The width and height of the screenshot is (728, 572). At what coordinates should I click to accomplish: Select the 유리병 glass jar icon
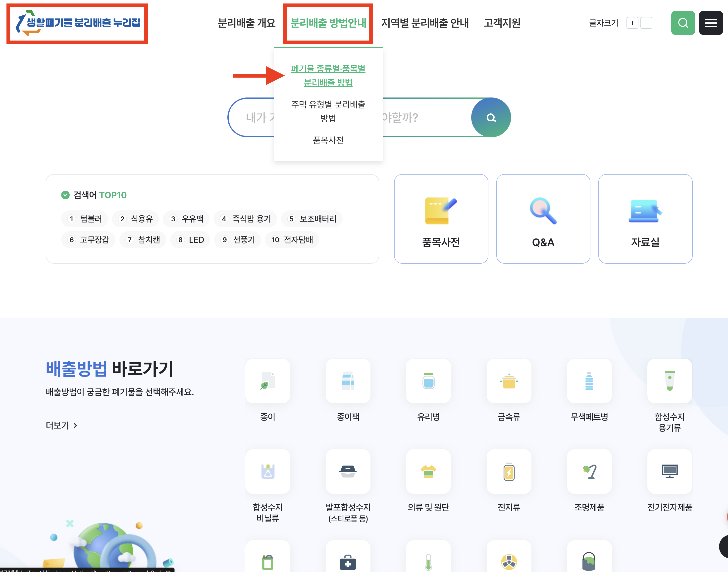[428, 381]
